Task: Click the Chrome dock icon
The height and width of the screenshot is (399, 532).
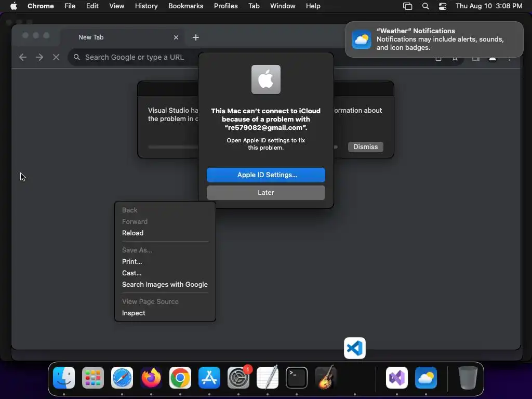Action: (x=180, y=378)
